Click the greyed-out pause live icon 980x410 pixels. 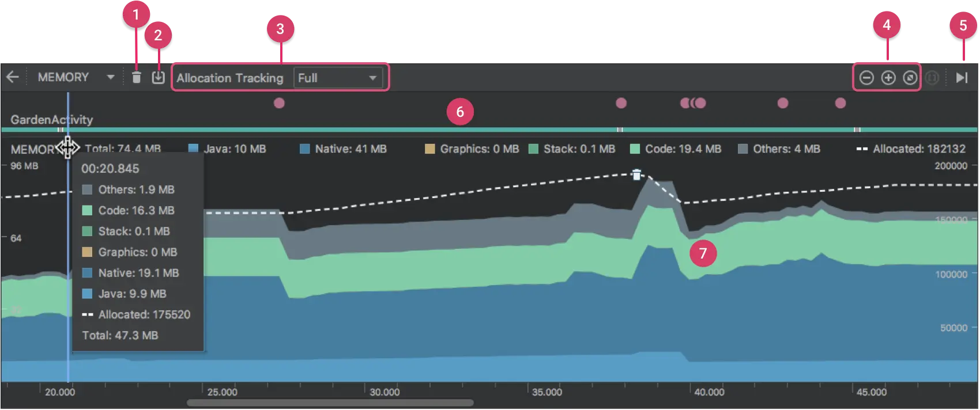932,78
